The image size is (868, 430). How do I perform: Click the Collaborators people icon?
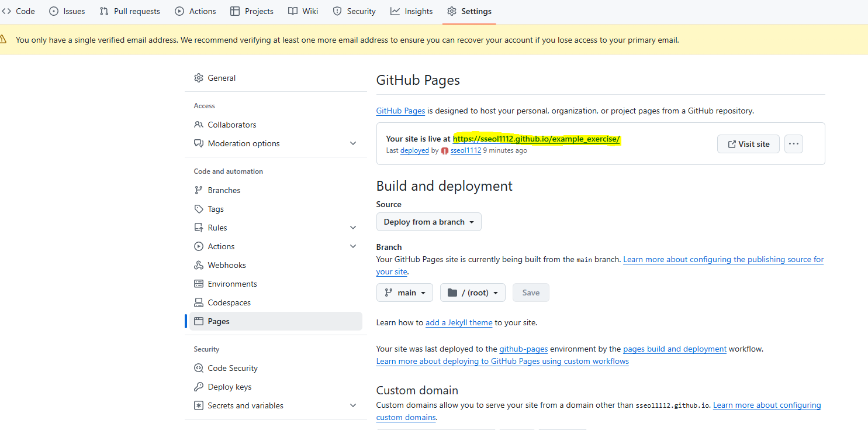[199, 125]
